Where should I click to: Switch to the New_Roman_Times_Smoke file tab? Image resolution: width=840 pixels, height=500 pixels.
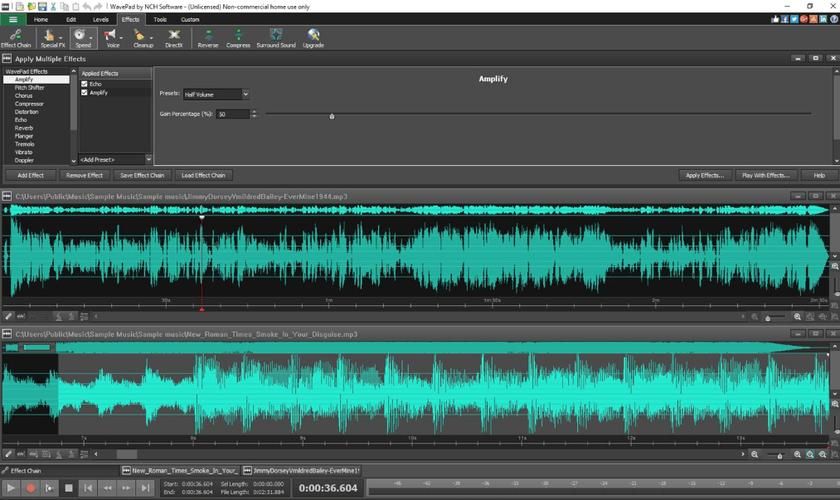[x=179, y=471]
